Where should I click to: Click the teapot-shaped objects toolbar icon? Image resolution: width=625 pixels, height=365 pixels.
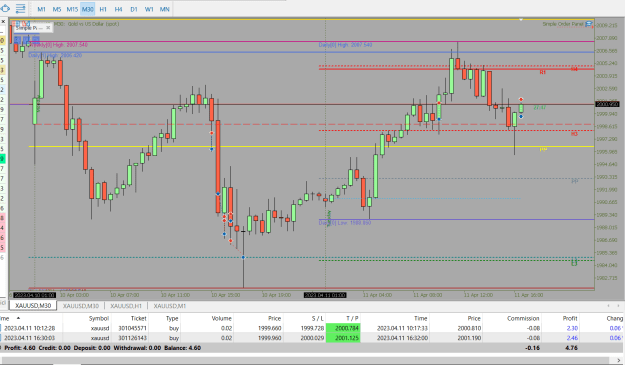(x=5, y=8)
